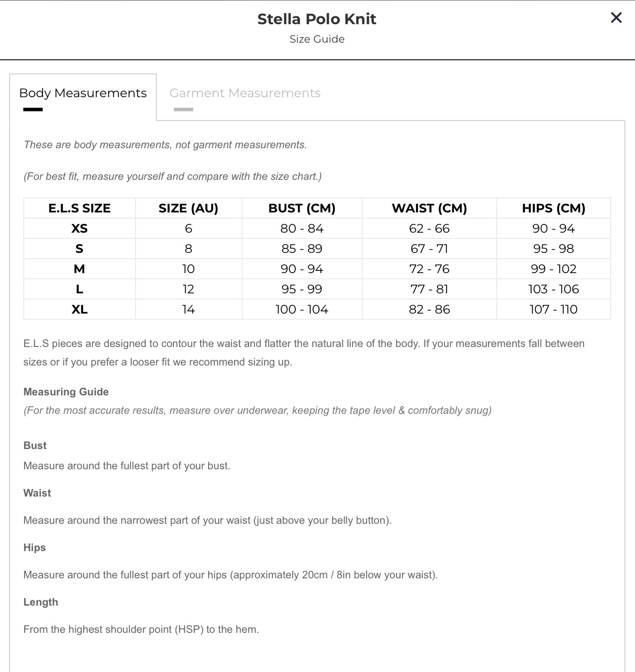Screen dimensions: 635x672
Task: Click the Stella Polo Knit title
Action: (317, 19)
